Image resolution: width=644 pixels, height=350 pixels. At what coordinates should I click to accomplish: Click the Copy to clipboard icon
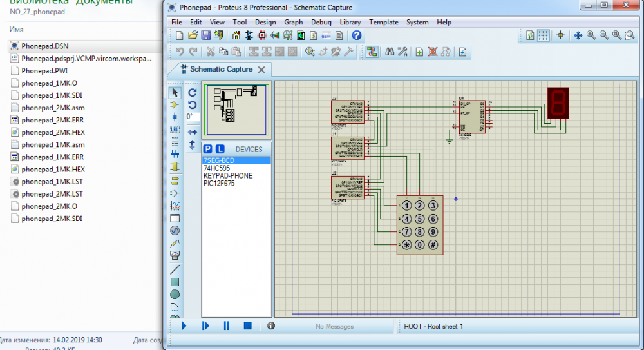[223, 52]
